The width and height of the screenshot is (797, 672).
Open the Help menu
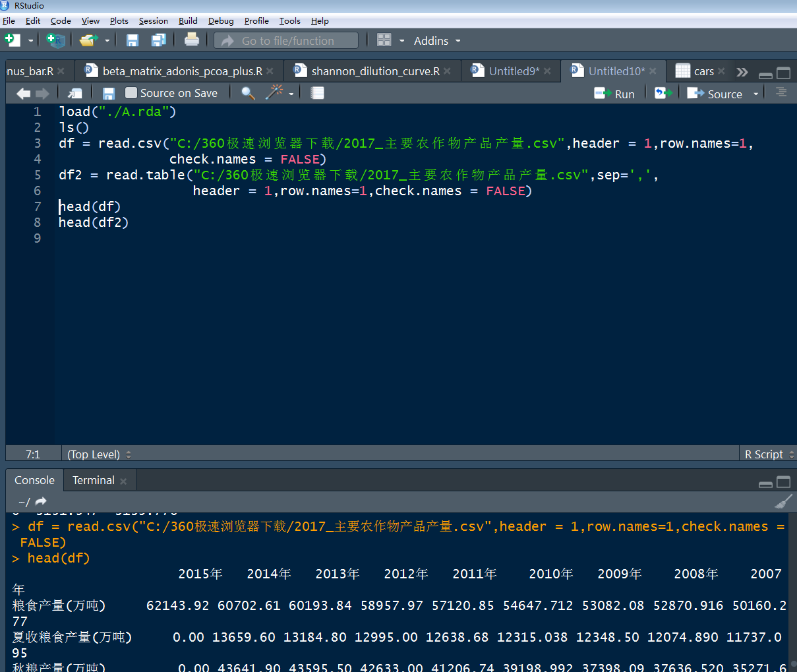320,20
